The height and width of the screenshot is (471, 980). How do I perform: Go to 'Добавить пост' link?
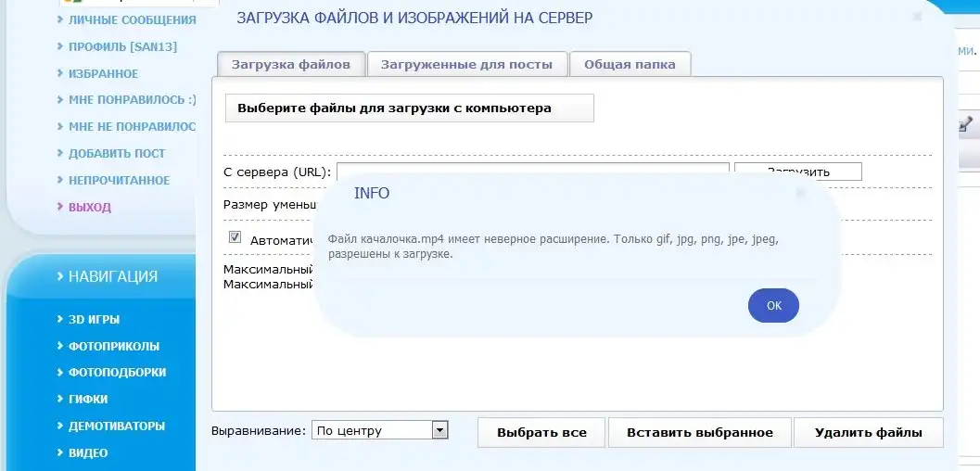click(x=117, y=153)
